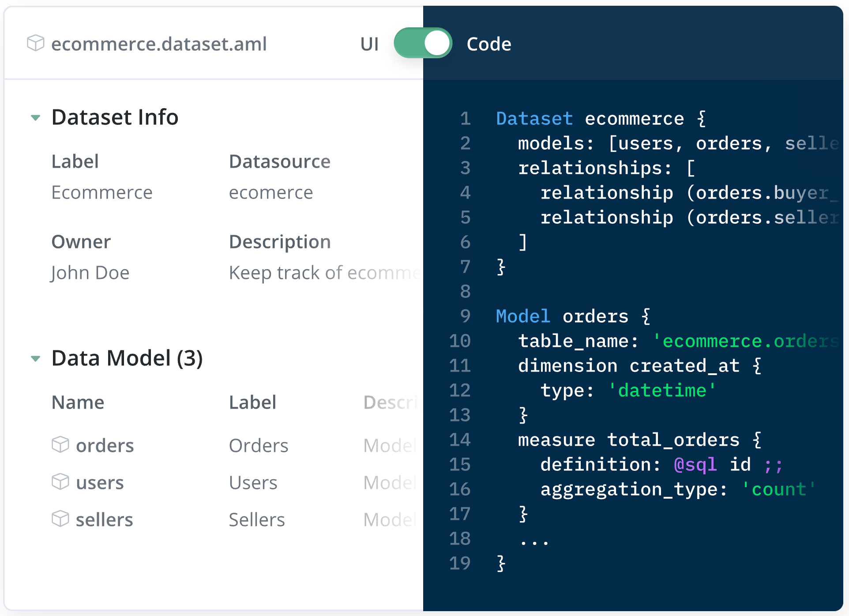Click line number 18 in the gutter
Viewport: 849px width, 616px height.
(x=460, y=539)
